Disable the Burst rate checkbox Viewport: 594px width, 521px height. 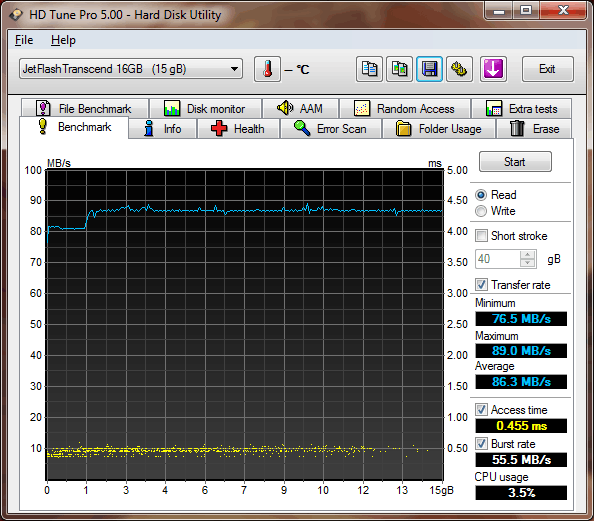click(x=481, y=444)
